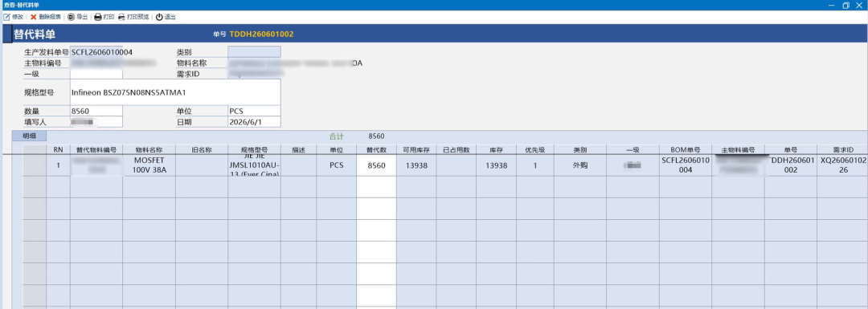Screen dimensions: 868x309
Task: Click the 打印 print toolbar button
Action: pyautogui.click(x=104, y=17)
